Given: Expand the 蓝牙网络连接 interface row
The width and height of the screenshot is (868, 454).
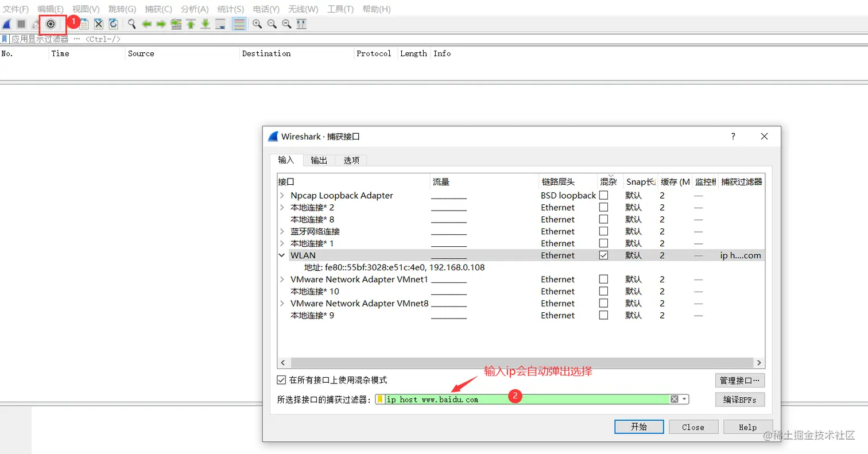Looking at the screenshot, I should coord(282,231).
